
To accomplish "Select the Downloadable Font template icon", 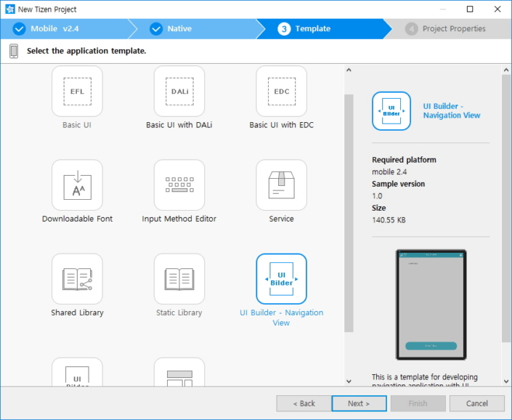I will click(77, 185).
